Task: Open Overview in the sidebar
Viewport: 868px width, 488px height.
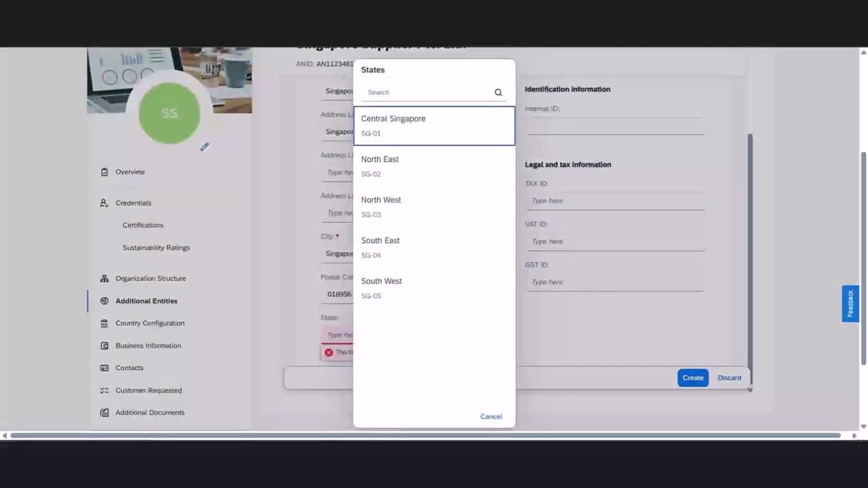Action: click(x=130, y=172)
